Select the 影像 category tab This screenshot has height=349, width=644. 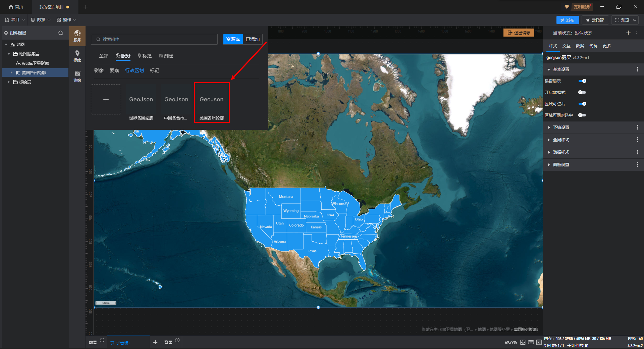pos(99,70)
